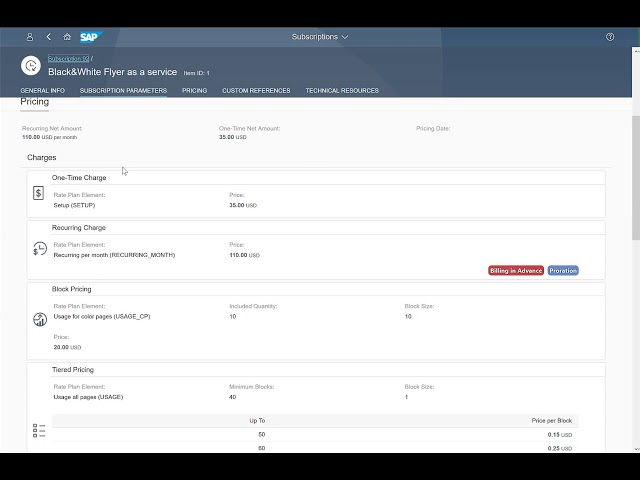Open the Custom References tab
640x480 pixels.
(x=256, y=91)
